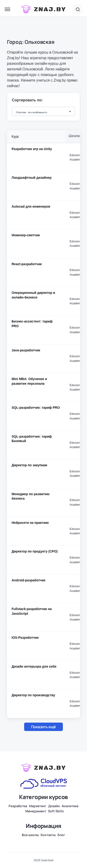Sort by the Школа column header
Image resolution: width=87 pixels, height=868 pixels.
point(74,136)
